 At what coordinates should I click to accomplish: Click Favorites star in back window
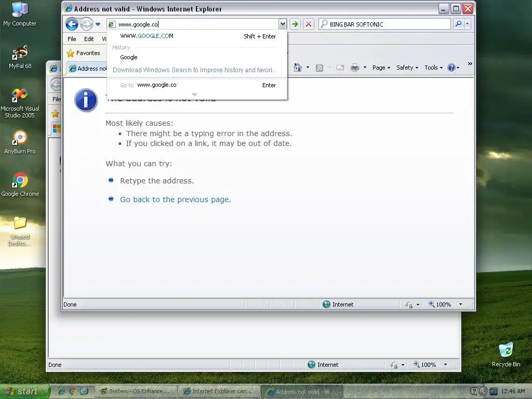click(55, 114)
